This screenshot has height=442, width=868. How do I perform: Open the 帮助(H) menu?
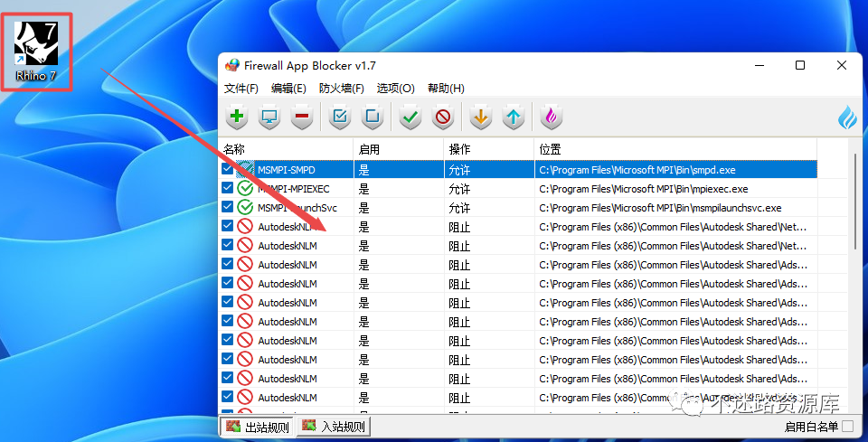point(446,89)
